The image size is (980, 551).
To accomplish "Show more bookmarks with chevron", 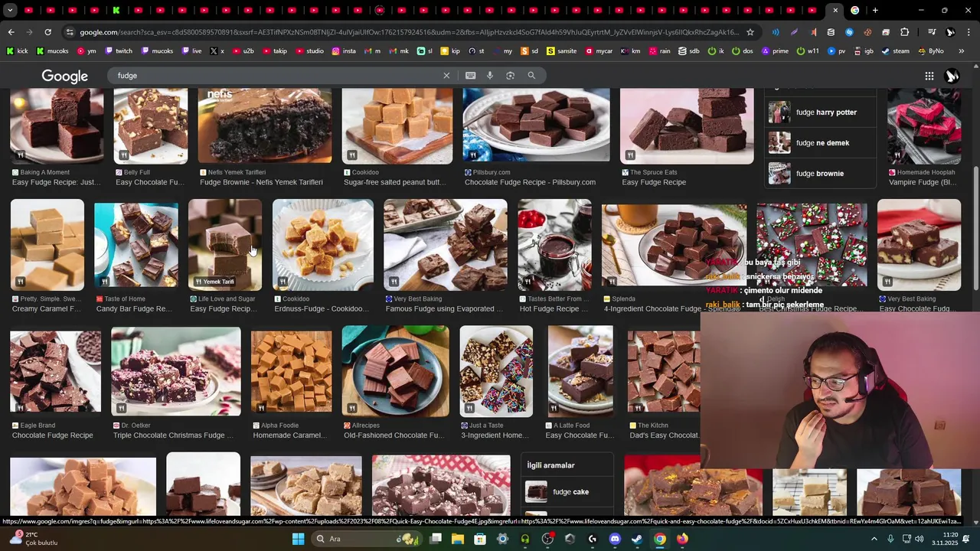I will coord(961,51).
